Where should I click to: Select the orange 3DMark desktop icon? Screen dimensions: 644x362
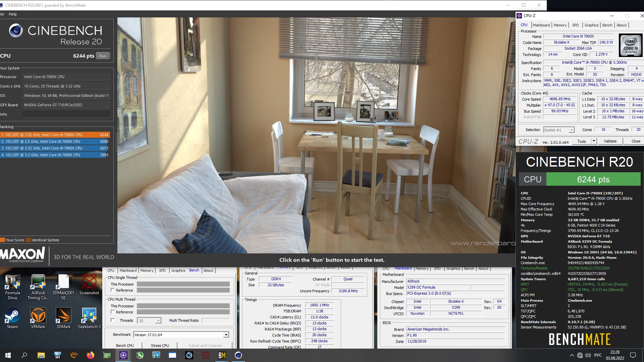coord(63,318)
